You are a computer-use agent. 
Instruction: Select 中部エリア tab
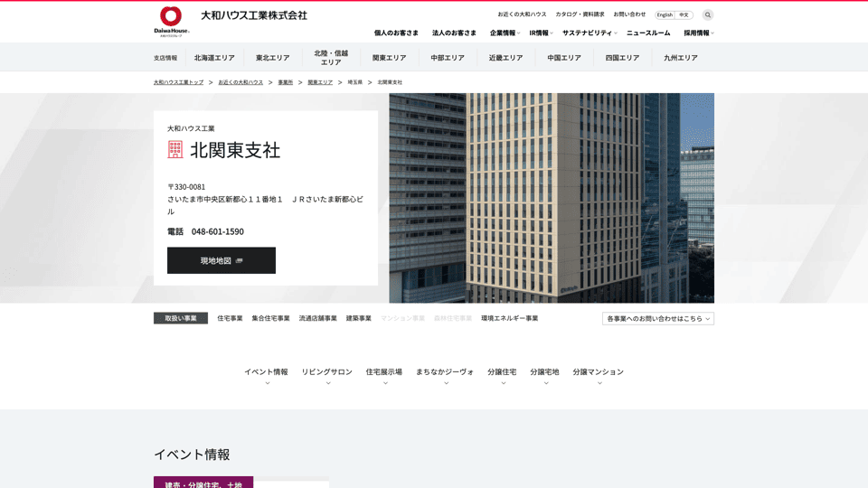448,58
